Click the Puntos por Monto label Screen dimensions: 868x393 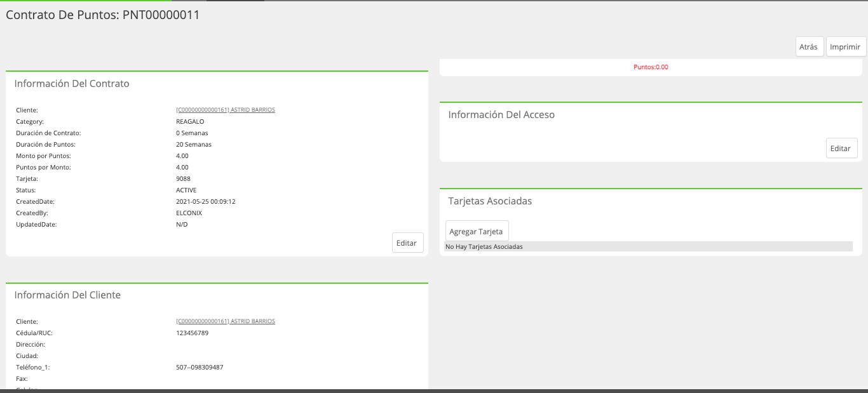click(x=43, y=167)
